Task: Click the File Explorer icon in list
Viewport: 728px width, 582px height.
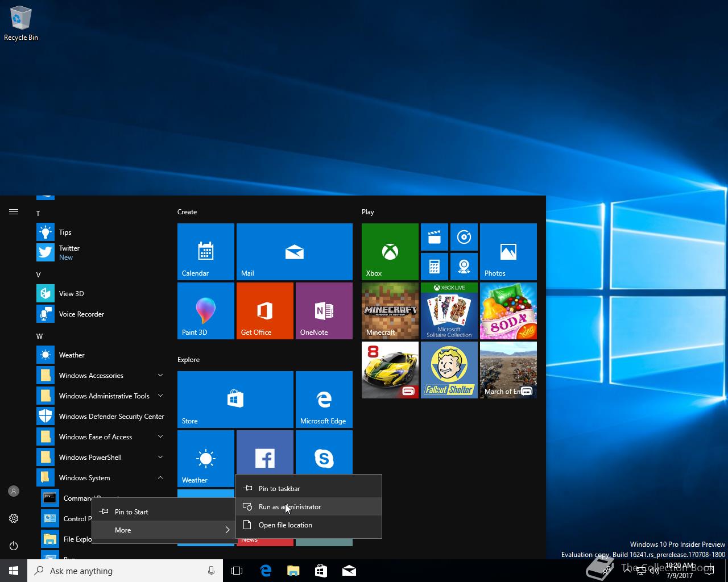Action: [50, 539]
